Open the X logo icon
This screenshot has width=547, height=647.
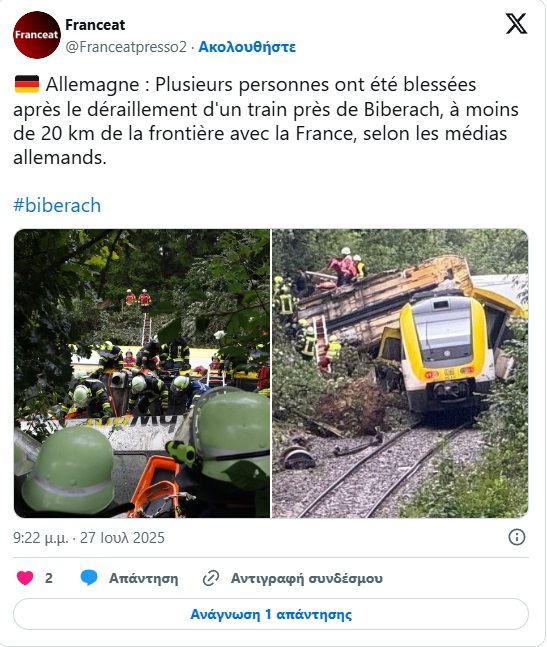(x=516, y=24)
